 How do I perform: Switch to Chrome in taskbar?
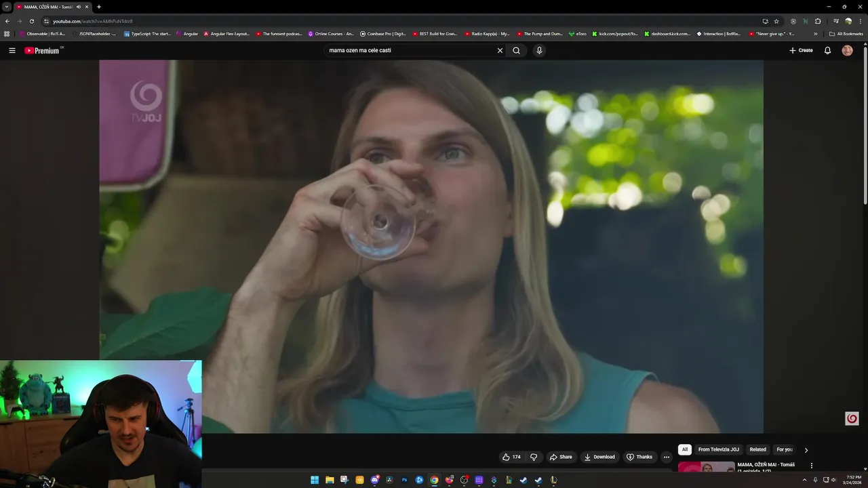[x=434, y=480]
